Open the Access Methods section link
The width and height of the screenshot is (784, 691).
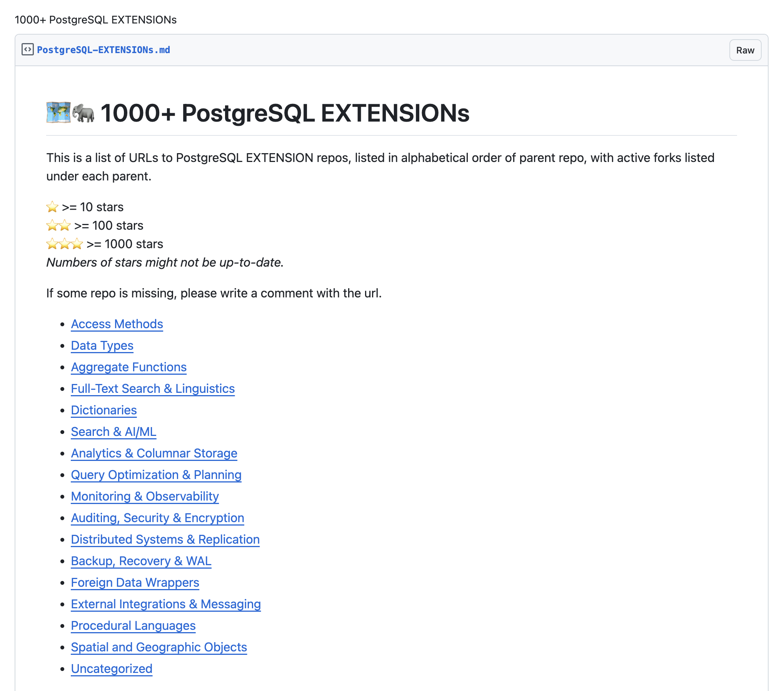[x=117, y=324]
